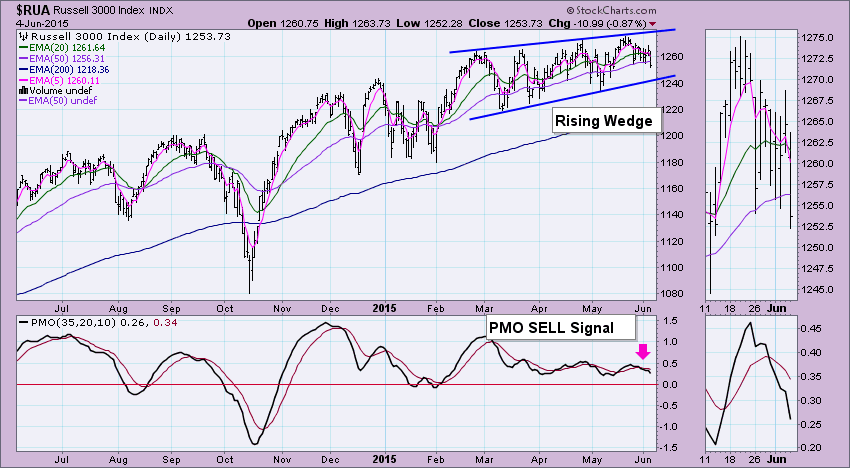Click the 2015 year label under price chart

(x=384, y=309)
